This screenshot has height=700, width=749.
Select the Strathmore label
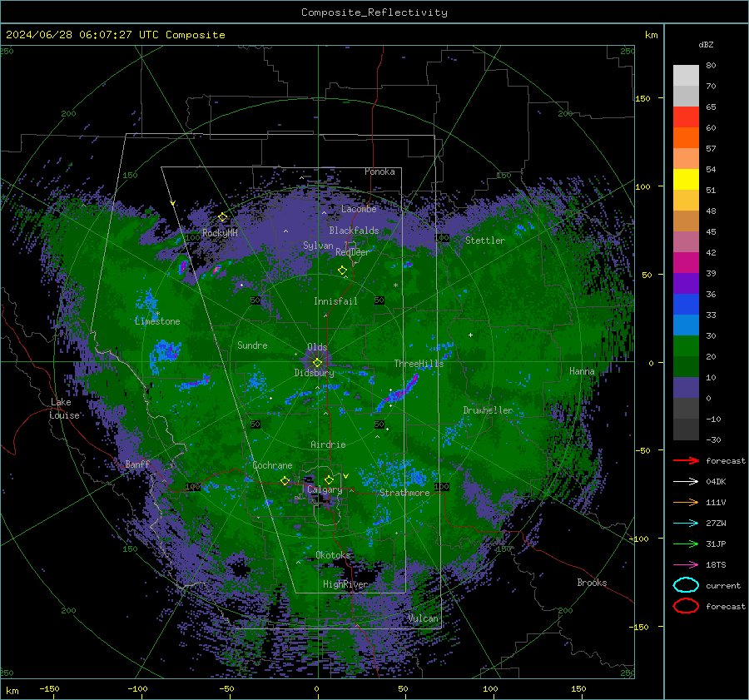click(404, 493)
